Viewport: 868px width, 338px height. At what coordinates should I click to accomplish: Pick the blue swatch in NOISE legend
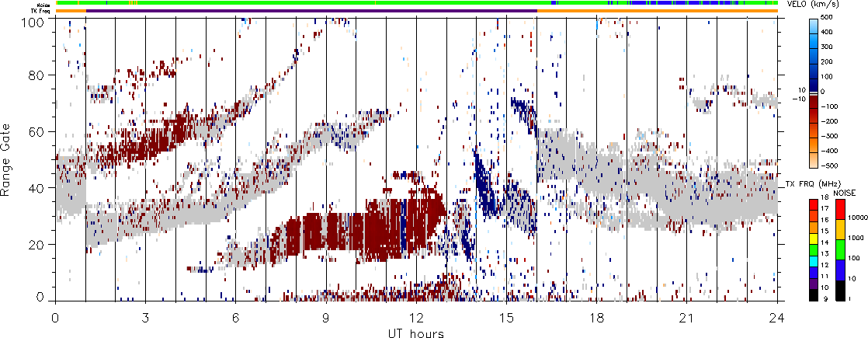point(840,270)
